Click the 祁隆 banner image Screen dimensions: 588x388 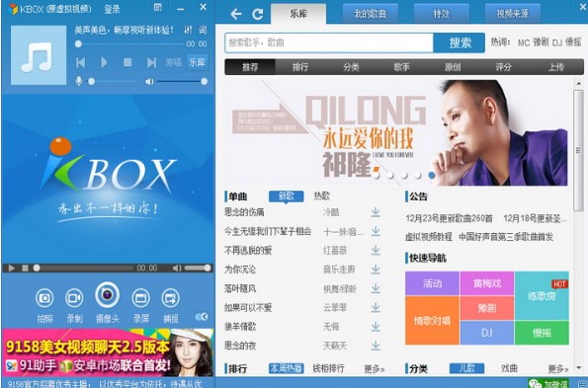click(x=397, y=132)
